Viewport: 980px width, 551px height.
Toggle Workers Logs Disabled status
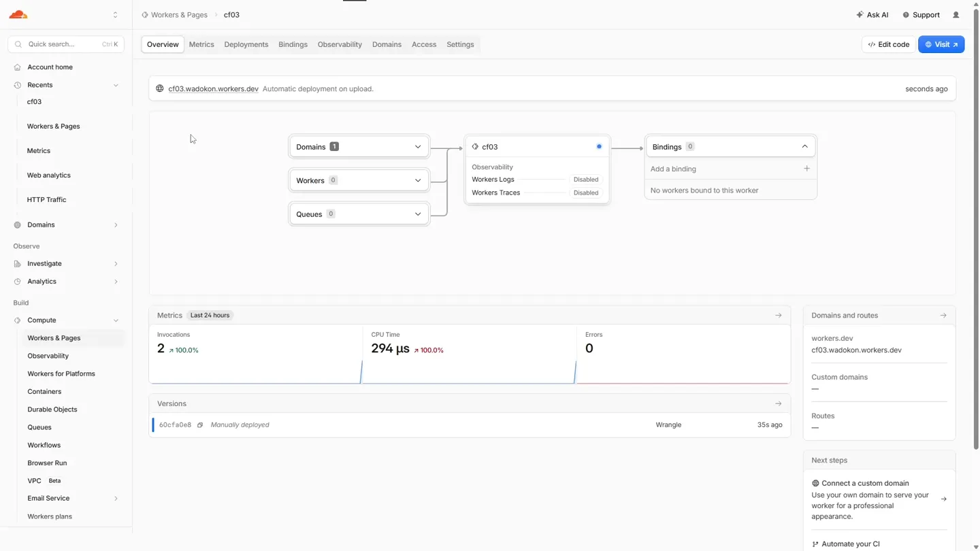coord(586,180)
